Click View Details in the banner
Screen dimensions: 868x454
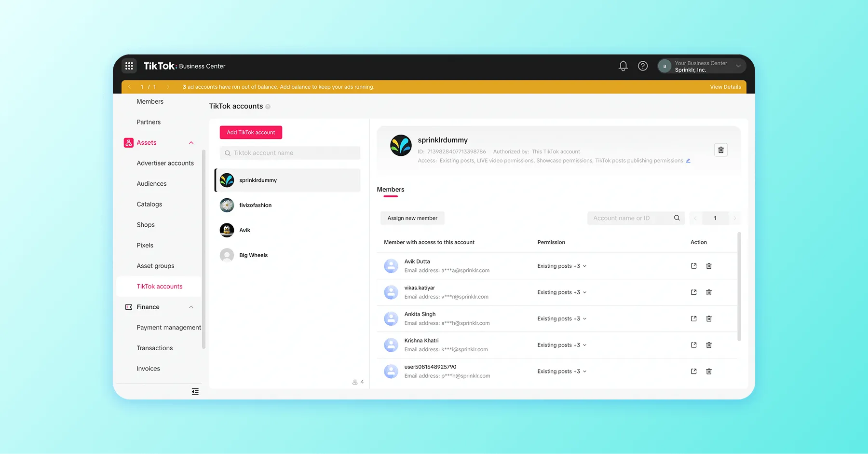[x=725, y=87]
